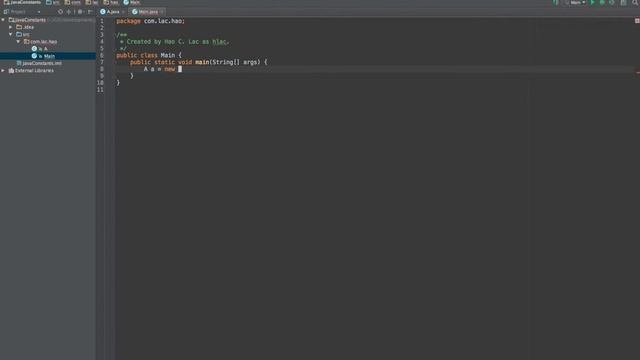Click the Make Project build icon
Image resolution: width=640 pixels, height=360 pixels.
click(x=556, y=2)
